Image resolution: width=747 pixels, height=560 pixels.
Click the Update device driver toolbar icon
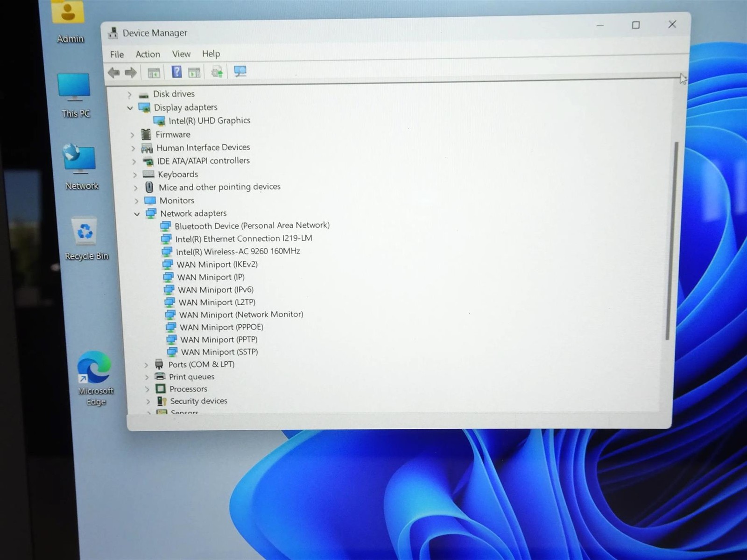click(x=217, y=71)
